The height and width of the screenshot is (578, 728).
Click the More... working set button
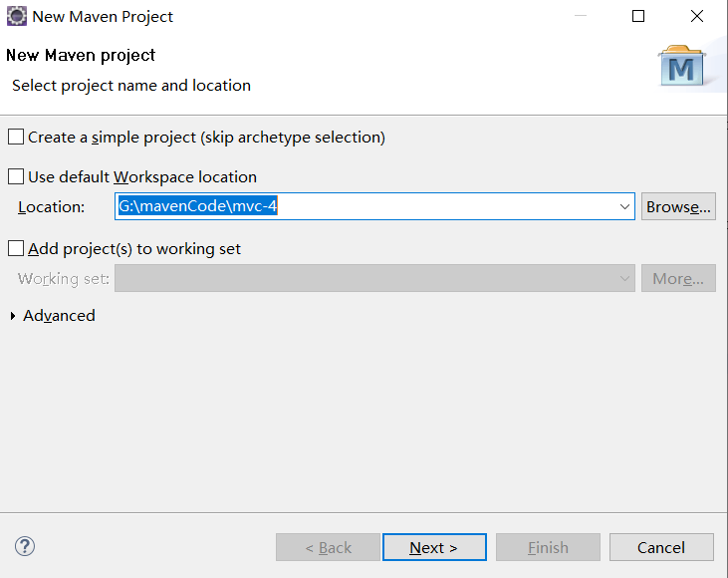click(x=678, y=279)
